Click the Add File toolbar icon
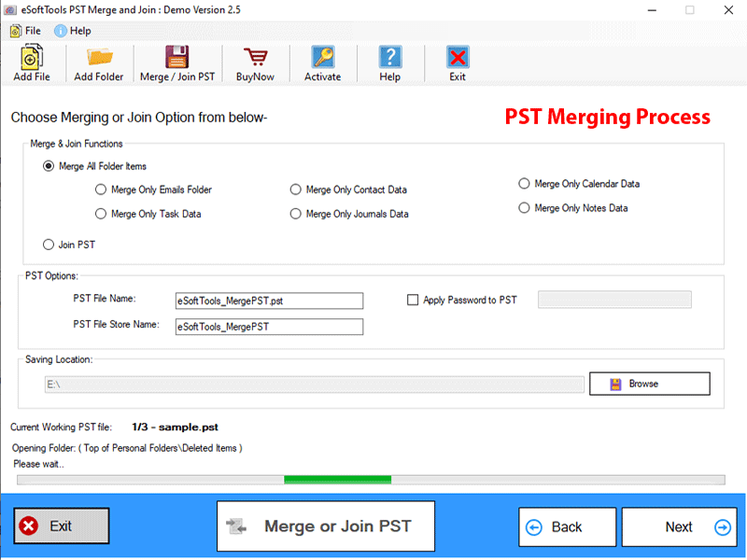 tap(32, 57)
